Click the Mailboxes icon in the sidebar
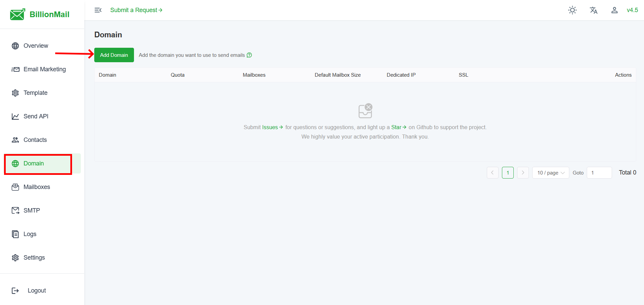644x305 pixels. pos(15,187)
